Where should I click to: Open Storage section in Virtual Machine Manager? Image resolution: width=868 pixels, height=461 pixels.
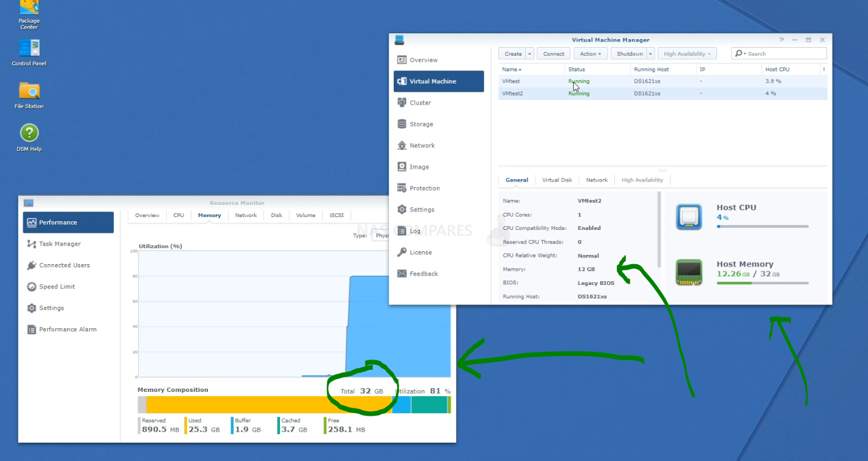click(439, 124)
